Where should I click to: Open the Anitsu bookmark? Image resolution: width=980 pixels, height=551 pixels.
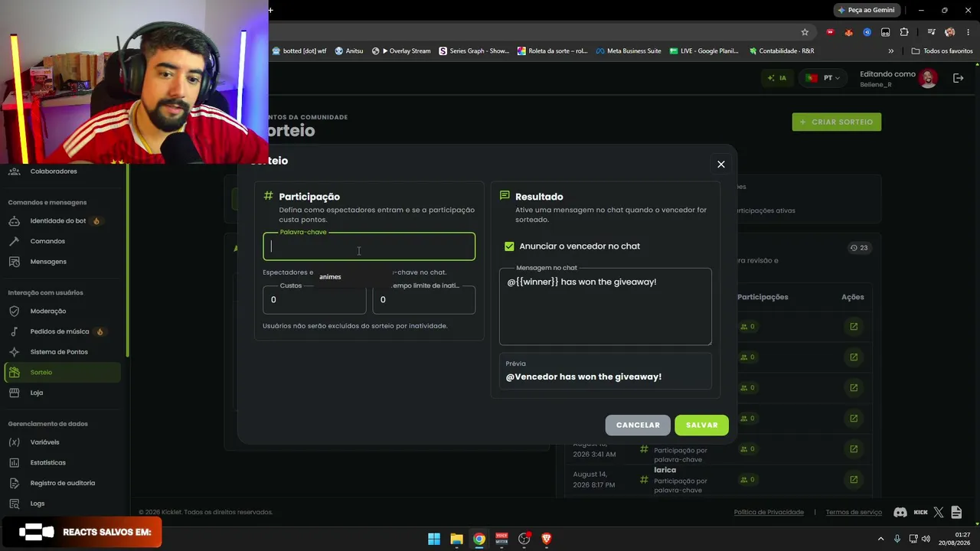349,51
